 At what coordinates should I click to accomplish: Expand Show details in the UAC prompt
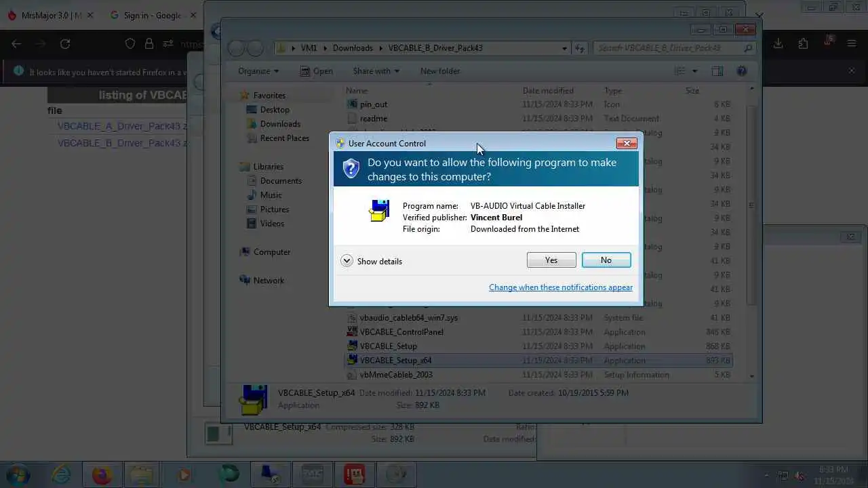click(372, 261)
